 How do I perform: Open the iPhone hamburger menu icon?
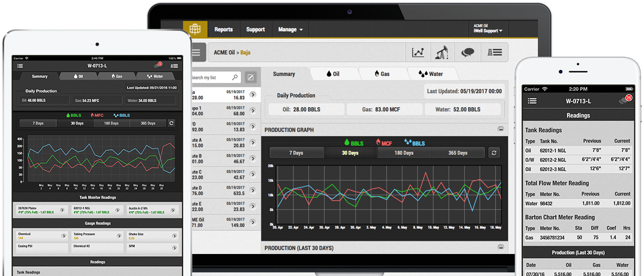[532, 101]
